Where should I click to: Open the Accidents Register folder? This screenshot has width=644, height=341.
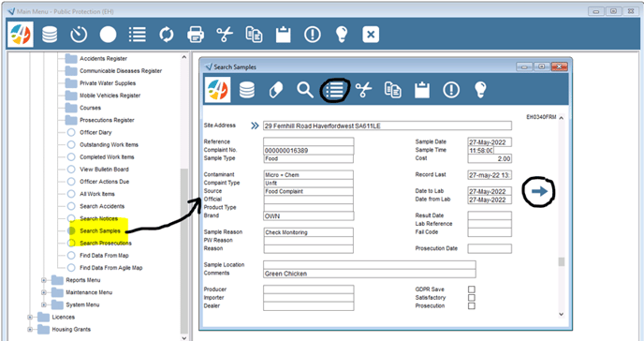[104, 58]
